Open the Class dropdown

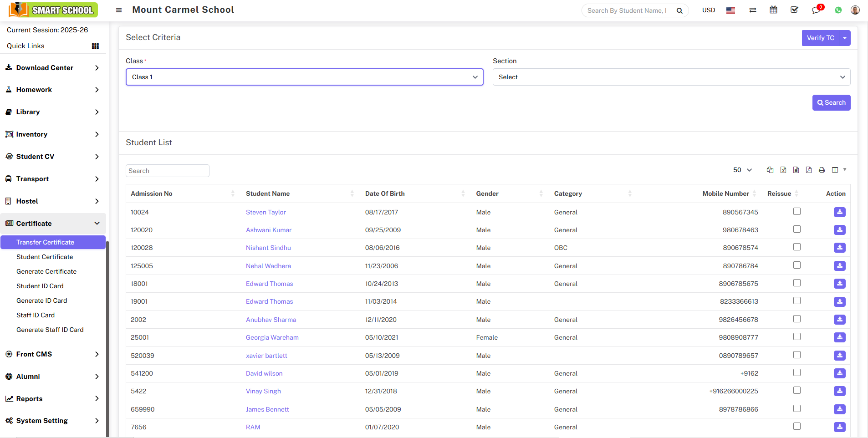click(304, 77)
